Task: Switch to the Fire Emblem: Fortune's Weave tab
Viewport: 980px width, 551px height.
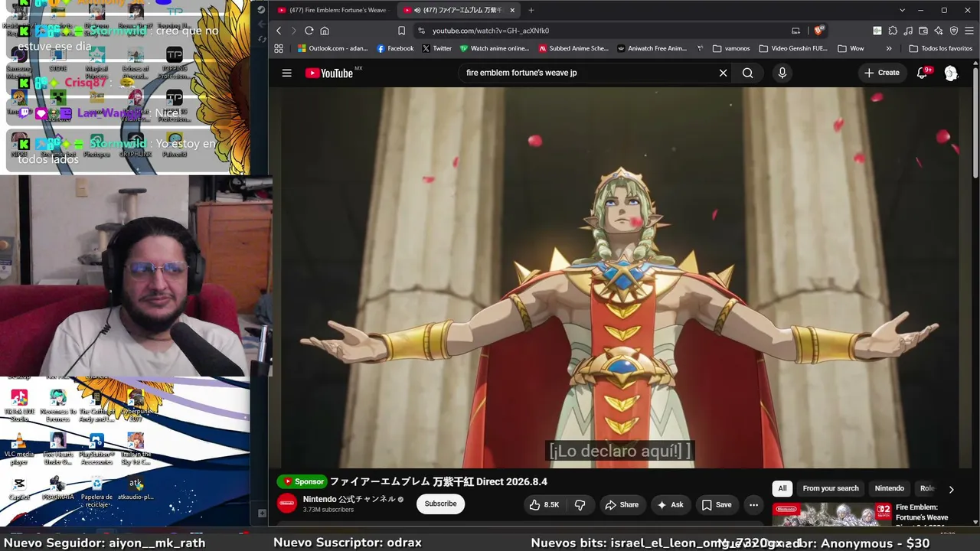Action: point(333,10)
